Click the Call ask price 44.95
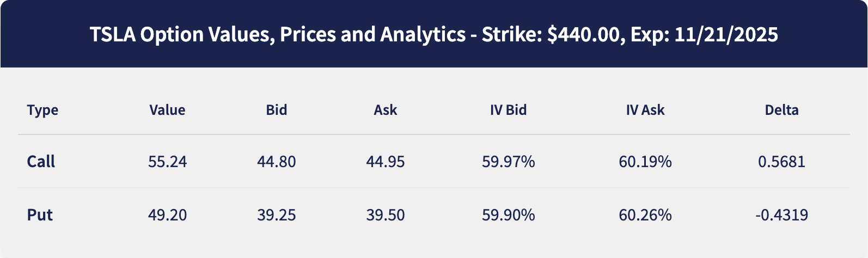 385,162
